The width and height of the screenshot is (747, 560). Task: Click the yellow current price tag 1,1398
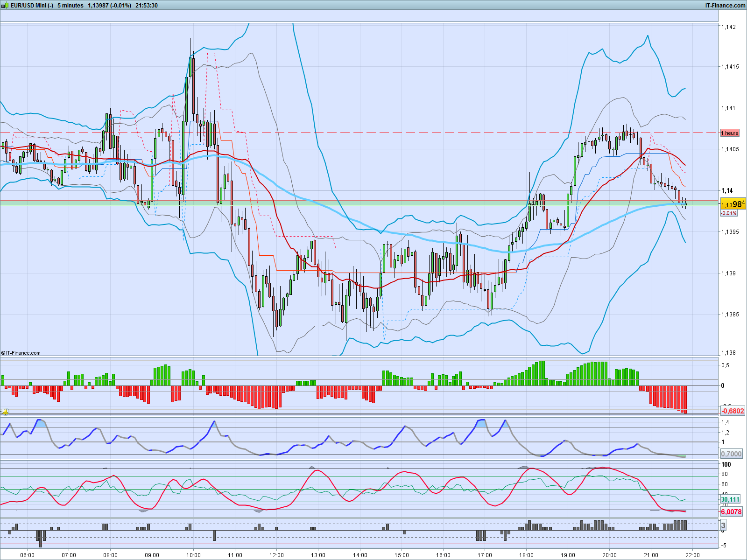coord(730,203)
